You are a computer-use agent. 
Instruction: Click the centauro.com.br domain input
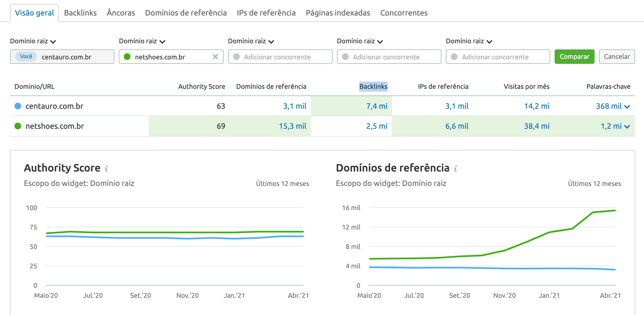(62, 57)
